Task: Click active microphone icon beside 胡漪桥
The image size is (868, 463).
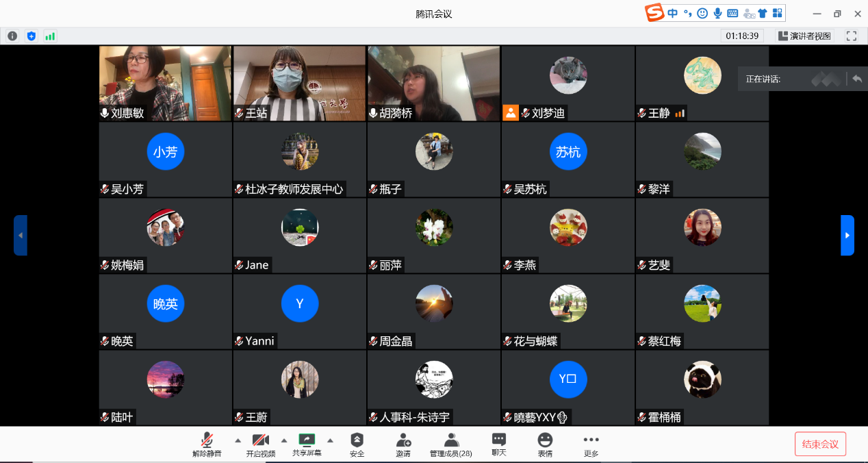Action: point(373,113)
